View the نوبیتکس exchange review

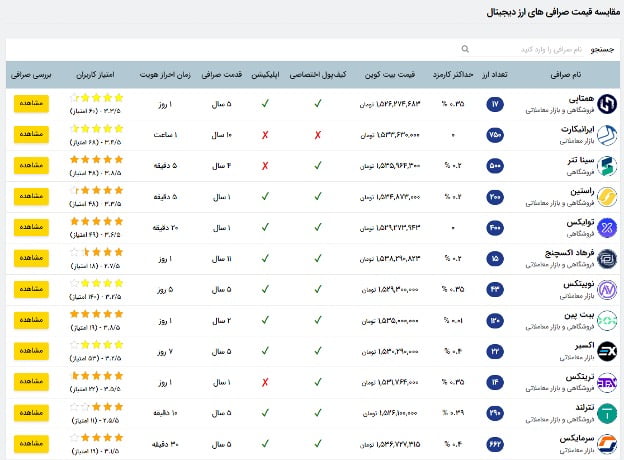[x=31, y=289]
